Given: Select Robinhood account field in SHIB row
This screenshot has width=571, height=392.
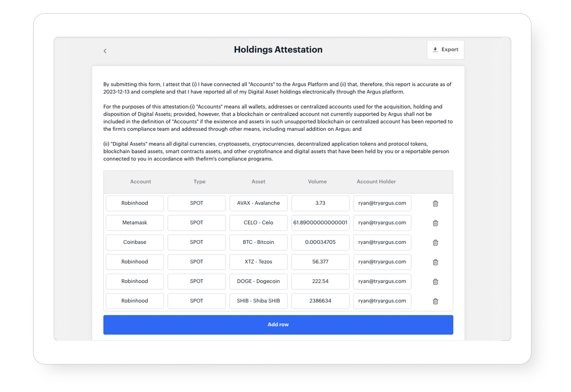Looking at the screenshot, I should (x=135, y=301).
